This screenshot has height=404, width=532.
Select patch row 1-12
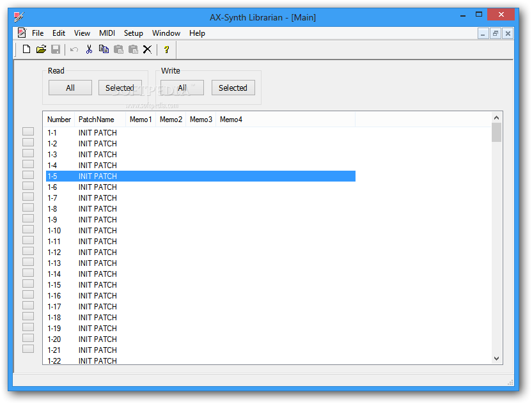click(x=201, y=252)
